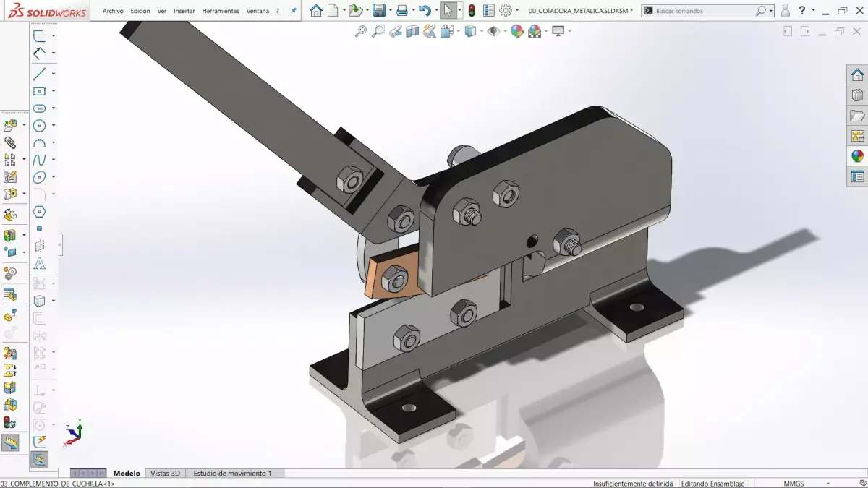This screenshot has height=488, width=868.
Task: Select the Straight Slot sketch tool
Action: pos(40,108)
